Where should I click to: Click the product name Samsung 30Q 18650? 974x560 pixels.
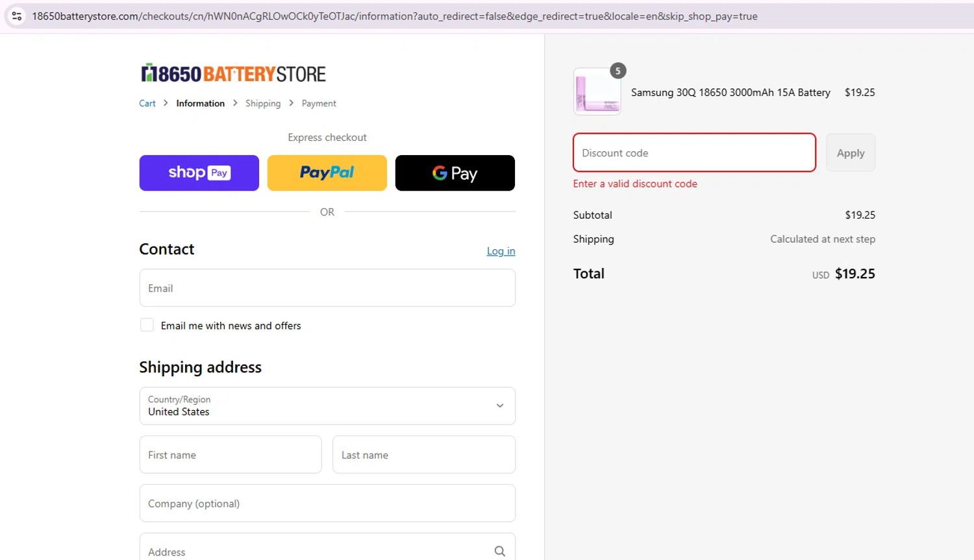click(x=730, y=92)
